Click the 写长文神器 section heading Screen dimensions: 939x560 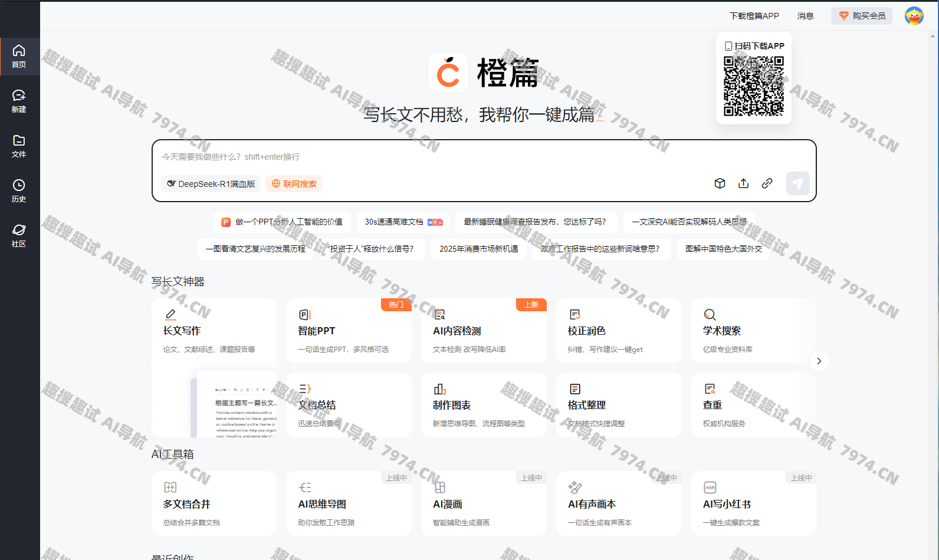(178, 282)
